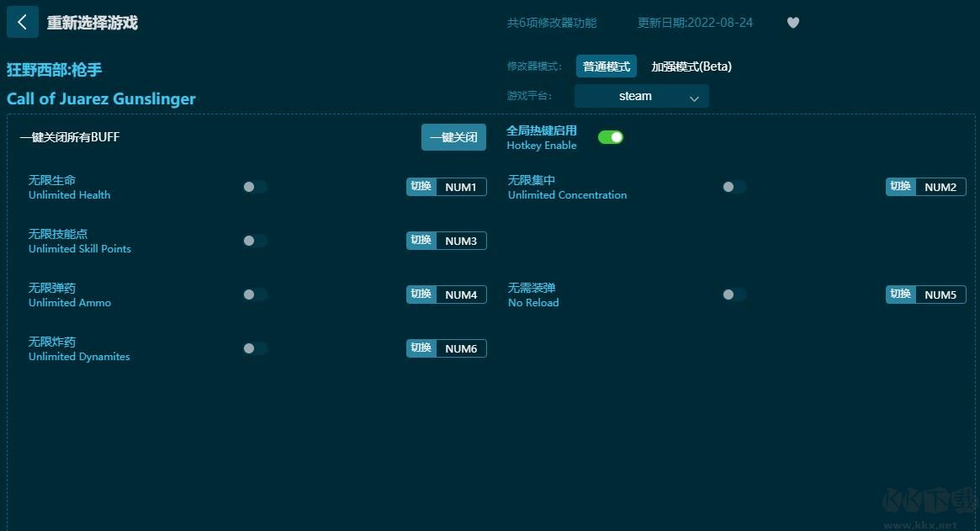Image resolution: width=980 pixels, height=531 pixels.
Task: Click the heart favorite icon
Action: coord(793,23)
